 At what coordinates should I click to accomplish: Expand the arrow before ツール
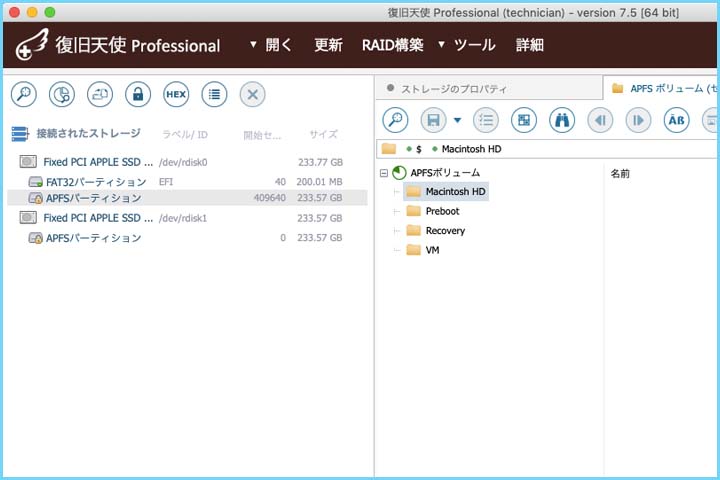pyautogui.click(x=441, y=45)
